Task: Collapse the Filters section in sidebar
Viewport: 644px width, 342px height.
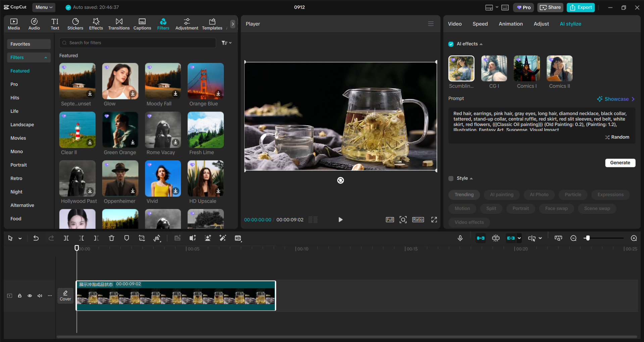Action: (x=46, y=57)
